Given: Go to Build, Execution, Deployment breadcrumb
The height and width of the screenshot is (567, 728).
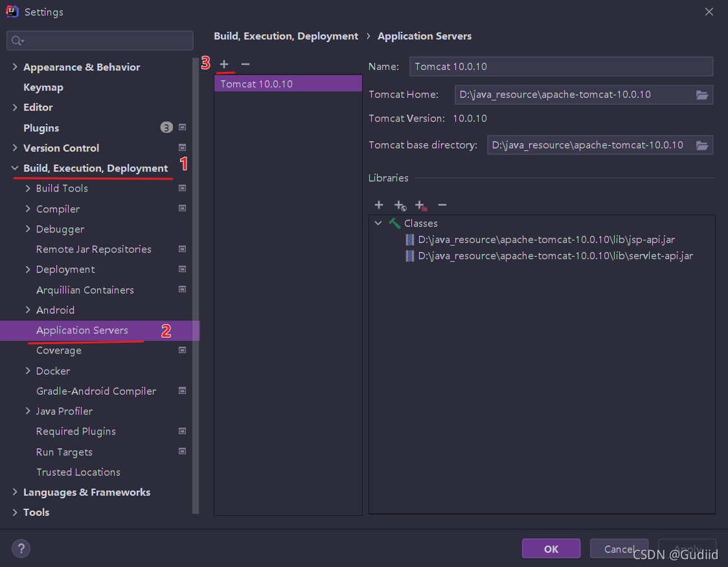Looking at the screenshot, I should [x=286, y=36].
